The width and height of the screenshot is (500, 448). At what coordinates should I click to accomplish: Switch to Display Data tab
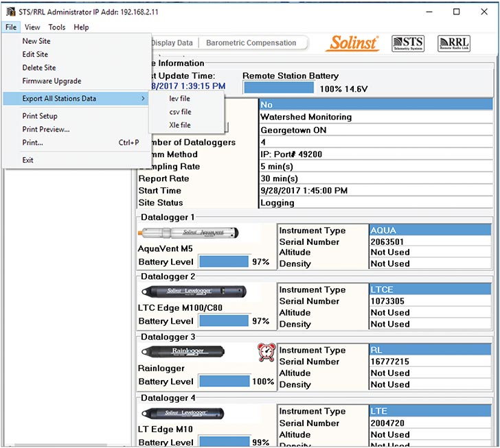pyautogui.click(x=174, y=43)
